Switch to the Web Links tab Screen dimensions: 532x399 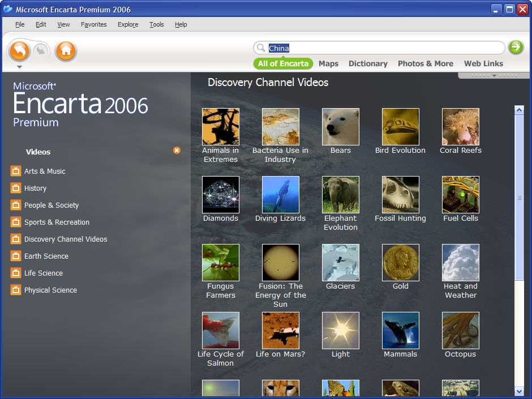click(483, 63)
